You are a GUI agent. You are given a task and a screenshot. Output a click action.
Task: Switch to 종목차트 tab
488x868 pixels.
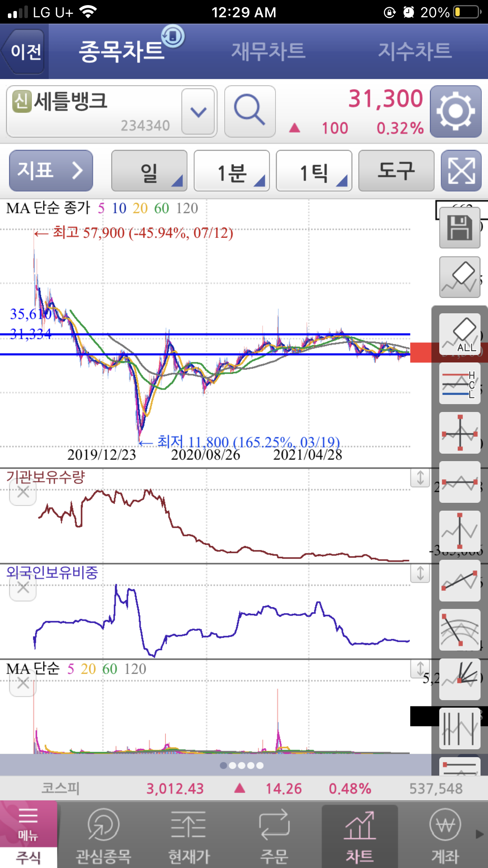122,51
